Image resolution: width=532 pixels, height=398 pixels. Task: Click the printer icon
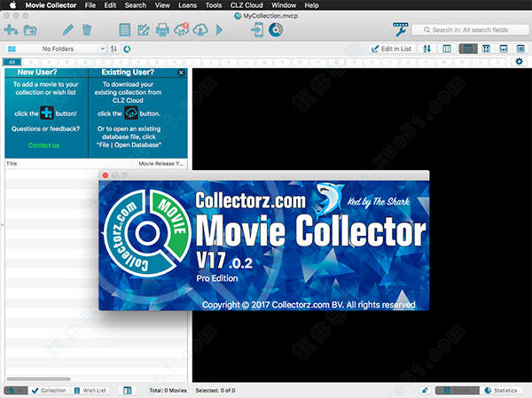click(162, 30)
